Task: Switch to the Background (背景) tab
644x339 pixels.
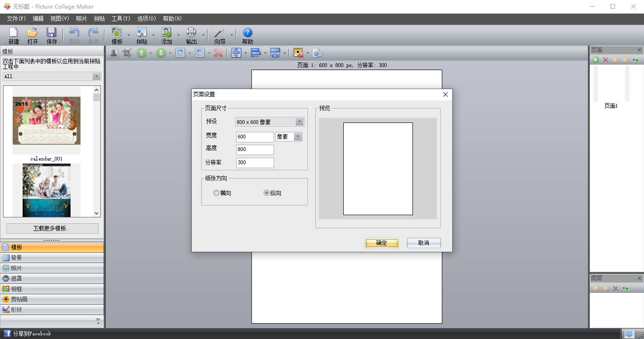Action: (16, 258)
